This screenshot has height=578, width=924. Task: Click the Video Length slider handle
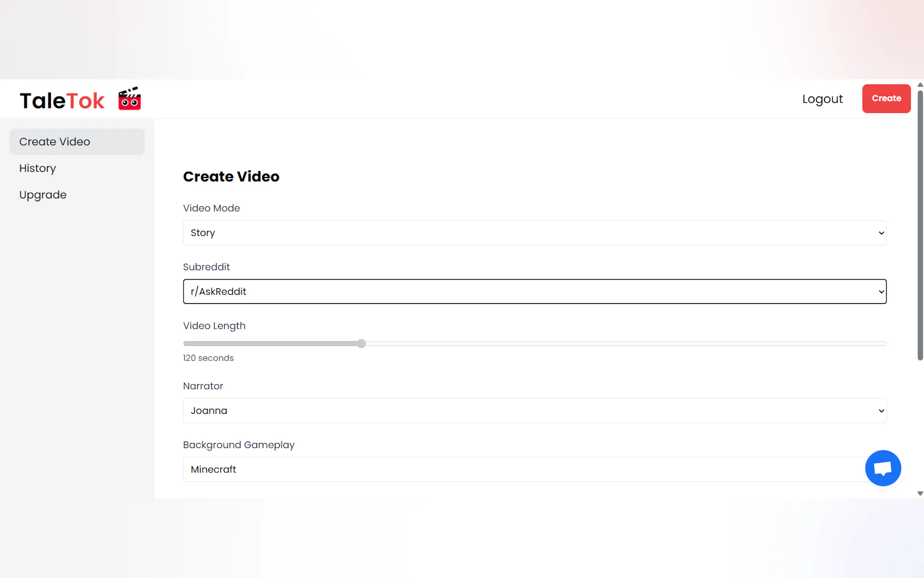(361, 344)
